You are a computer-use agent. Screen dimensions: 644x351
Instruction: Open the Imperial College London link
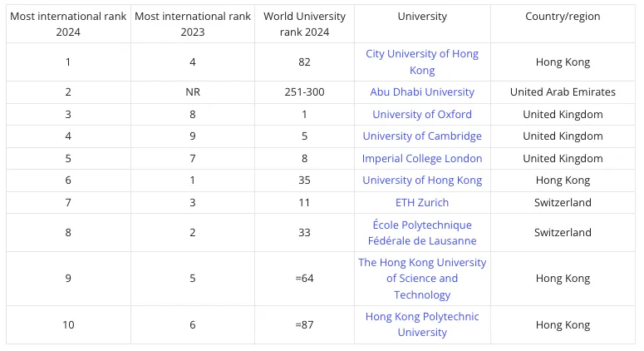(422, 159)
